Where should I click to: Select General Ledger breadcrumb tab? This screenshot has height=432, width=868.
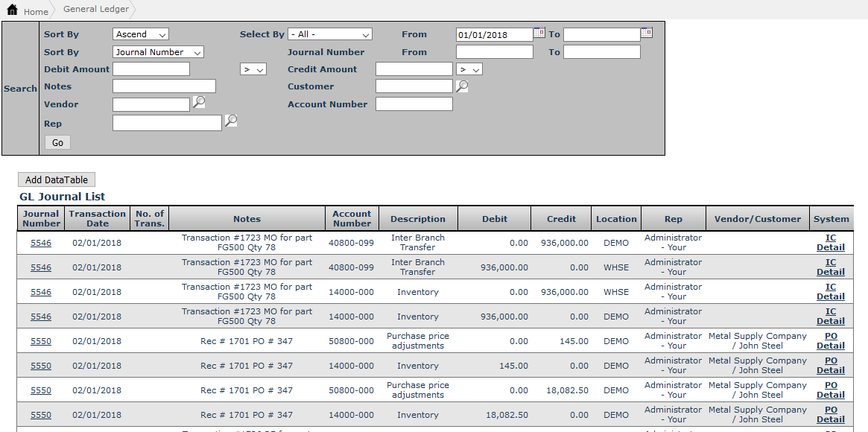[x=96, y=10]
